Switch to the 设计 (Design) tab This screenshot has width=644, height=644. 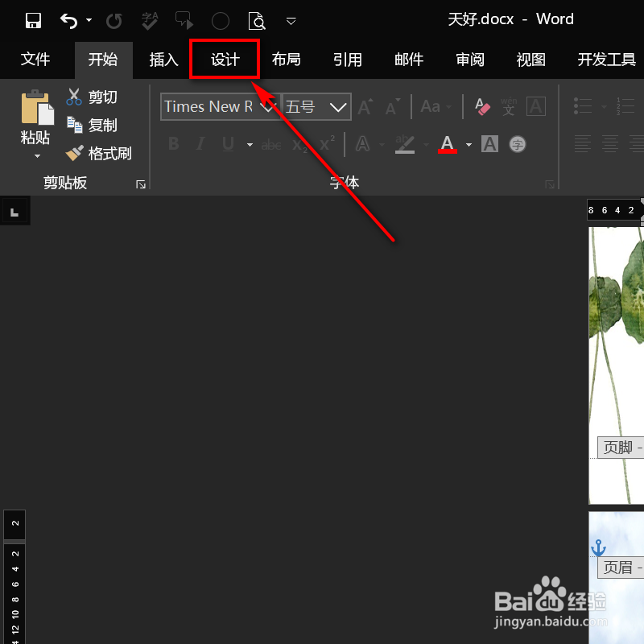pos(225,59)
